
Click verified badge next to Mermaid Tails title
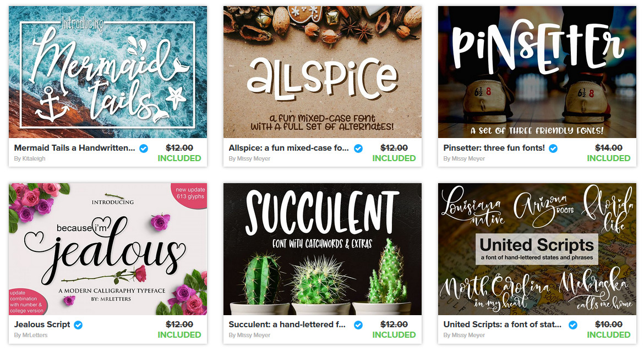tap(144, 148)
